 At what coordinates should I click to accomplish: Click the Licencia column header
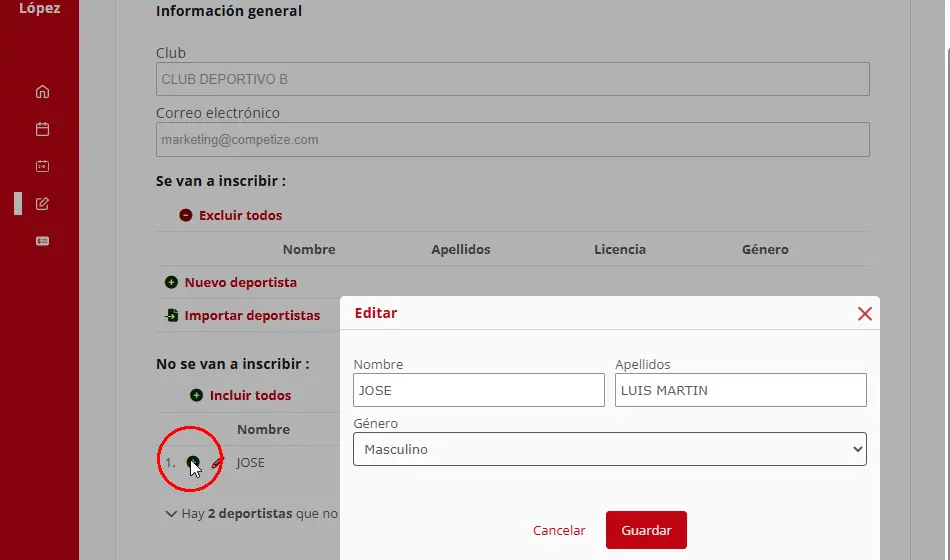(x=620, y=249)
